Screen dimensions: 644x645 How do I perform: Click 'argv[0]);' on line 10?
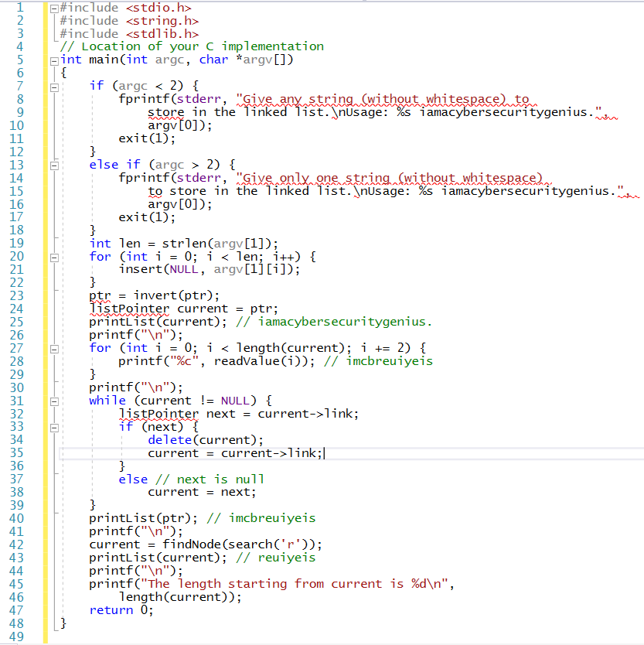click(180, 125)
